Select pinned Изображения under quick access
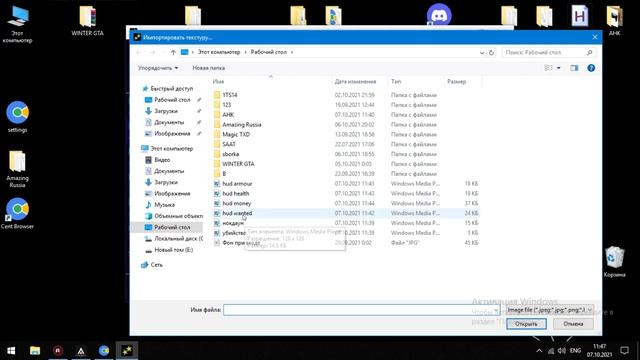Image resolution: width=640 pixels, height=360 pixels. pos(172,133)
